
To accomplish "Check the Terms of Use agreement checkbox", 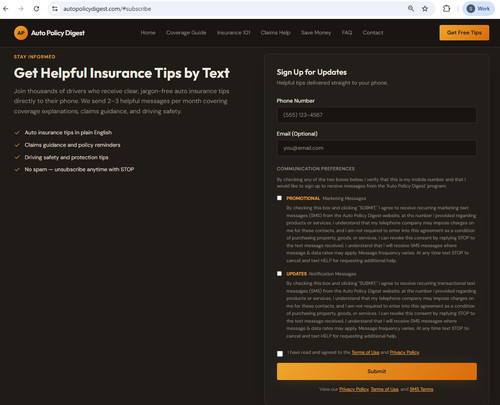I will tap(280, 354).
